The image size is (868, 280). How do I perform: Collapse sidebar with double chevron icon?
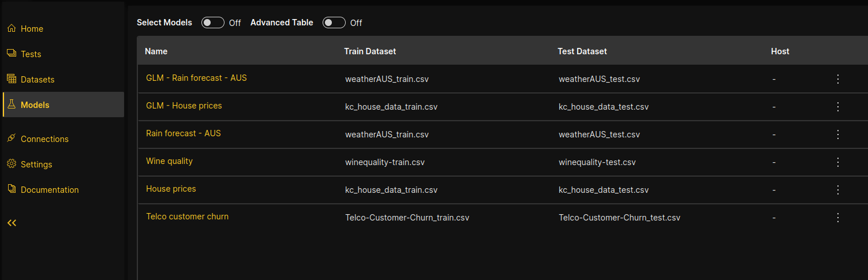click(x=12, y=223)
